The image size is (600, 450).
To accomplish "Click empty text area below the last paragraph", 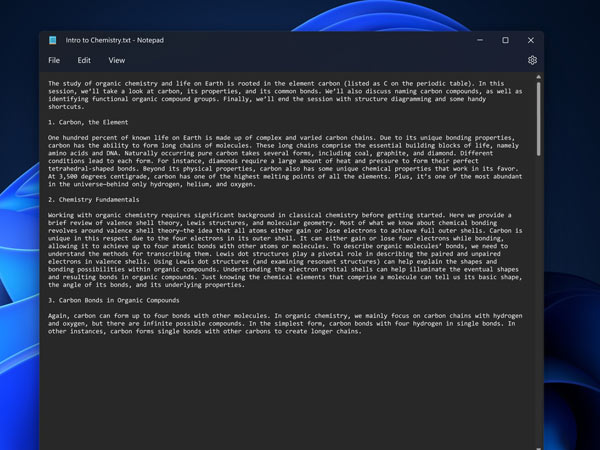I will click(287, 390).
